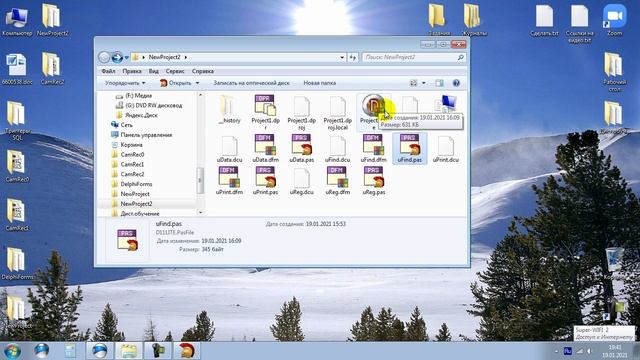Select the uPrint.dcu file icon
Viewport: 640px width, 360px height.
point(445,145)
